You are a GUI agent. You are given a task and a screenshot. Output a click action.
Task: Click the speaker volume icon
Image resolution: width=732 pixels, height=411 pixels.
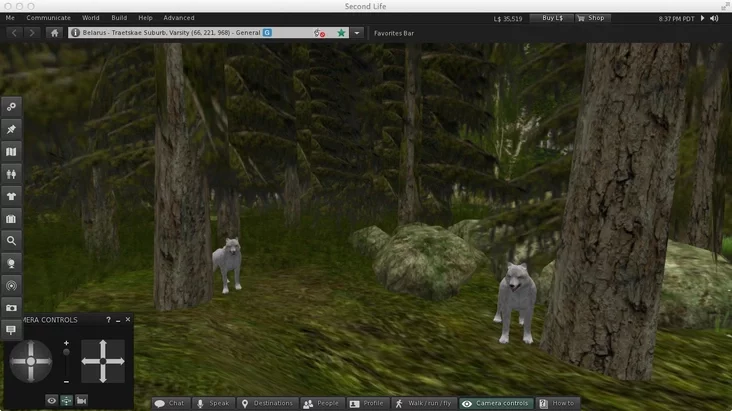pyautogui.click(x=714, y=18)
